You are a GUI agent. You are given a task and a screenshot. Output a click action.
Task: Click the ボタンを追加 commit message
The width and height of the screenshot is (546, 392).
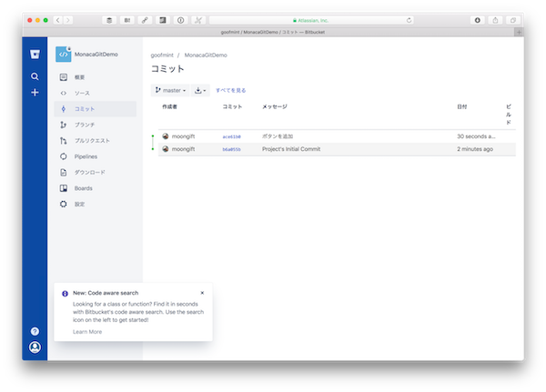coord(278,136)
